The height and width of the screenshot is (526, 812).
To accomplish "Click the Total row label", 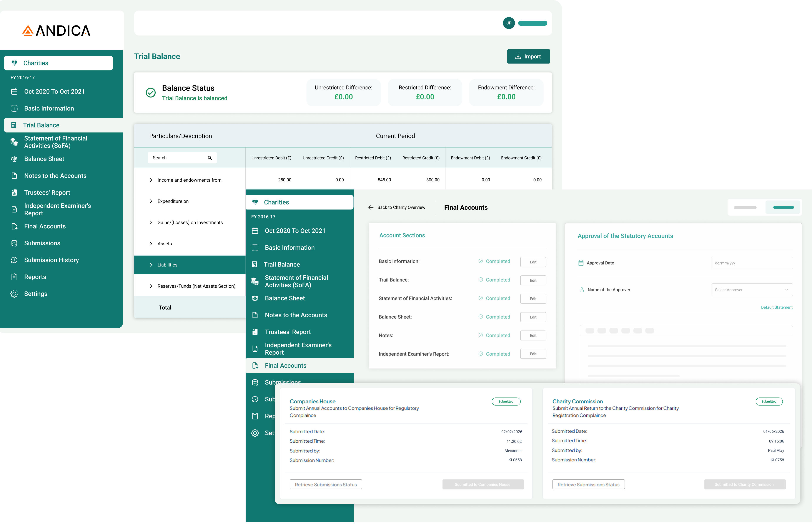I will pos(165,308).
